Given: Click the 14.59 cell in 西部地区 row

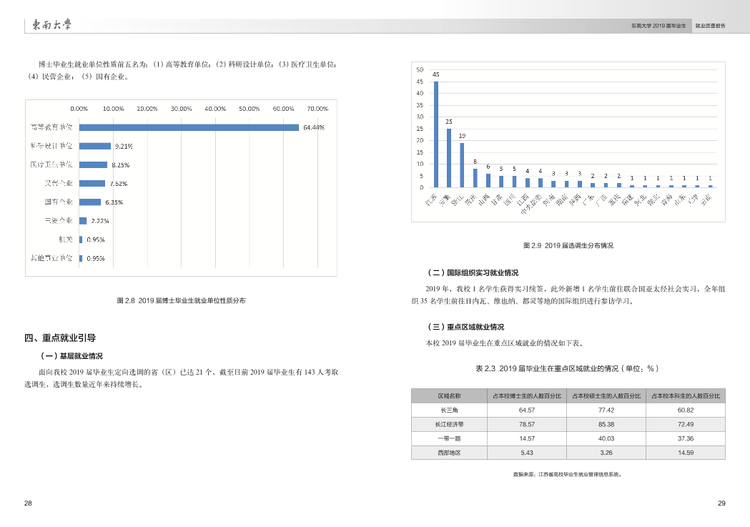Looking at the screenshot, I should (685, 452).
